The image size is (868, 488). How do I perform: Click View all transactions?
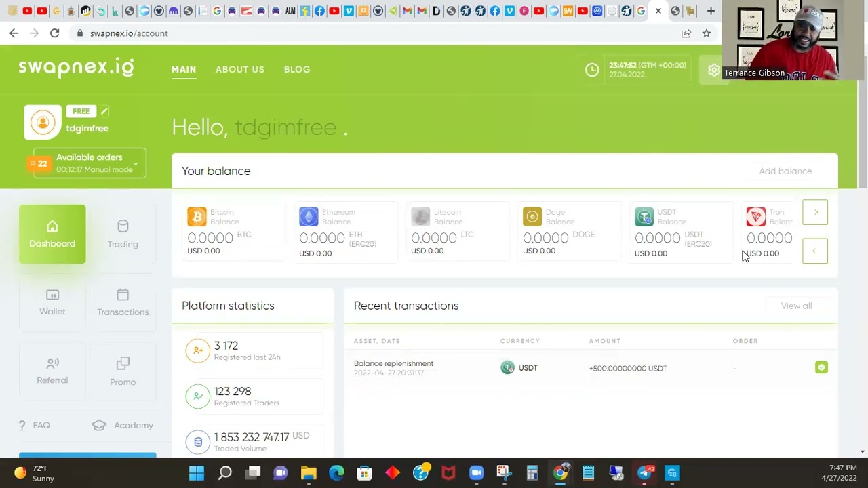796,306
